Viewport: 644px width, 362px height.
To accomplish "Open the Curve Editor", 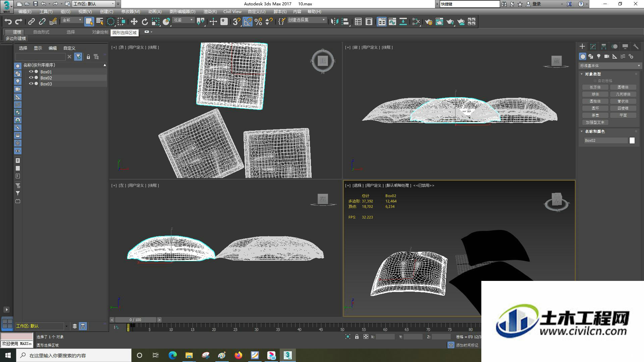I will [x=392, y=22].
